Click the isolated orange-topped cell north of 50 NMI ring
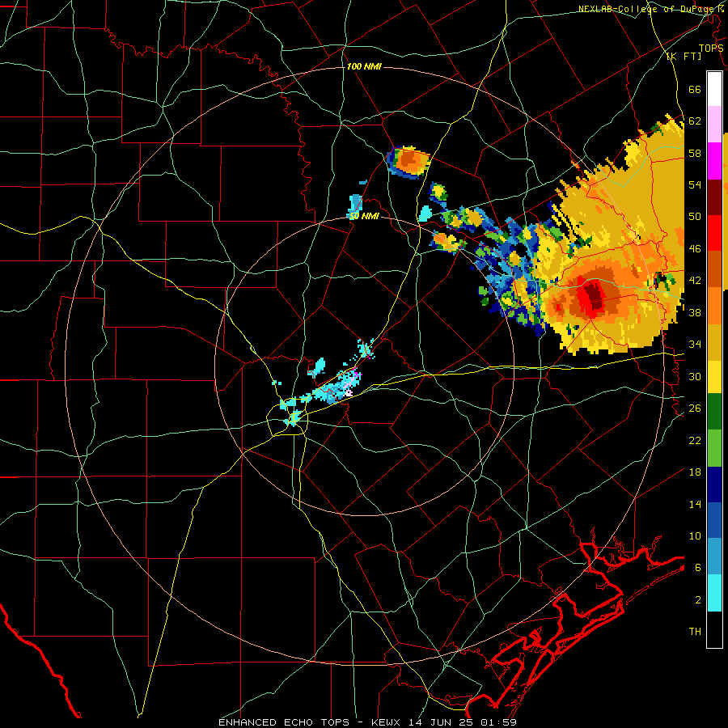Screen dimensions: 728x728 pyautogui.click(x=408, y=161)
